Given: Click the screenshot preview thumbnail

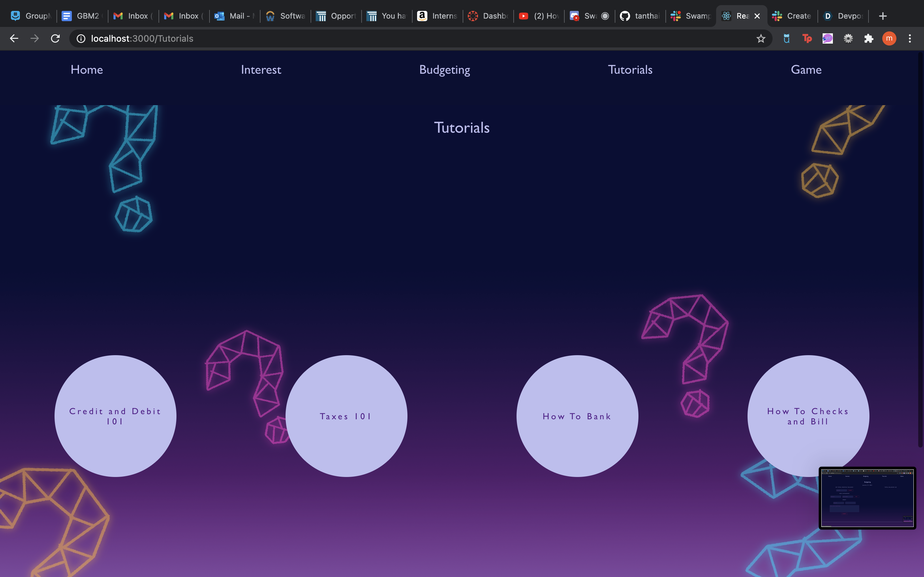Looking at the screenshot, I should (x=867, y=498).
